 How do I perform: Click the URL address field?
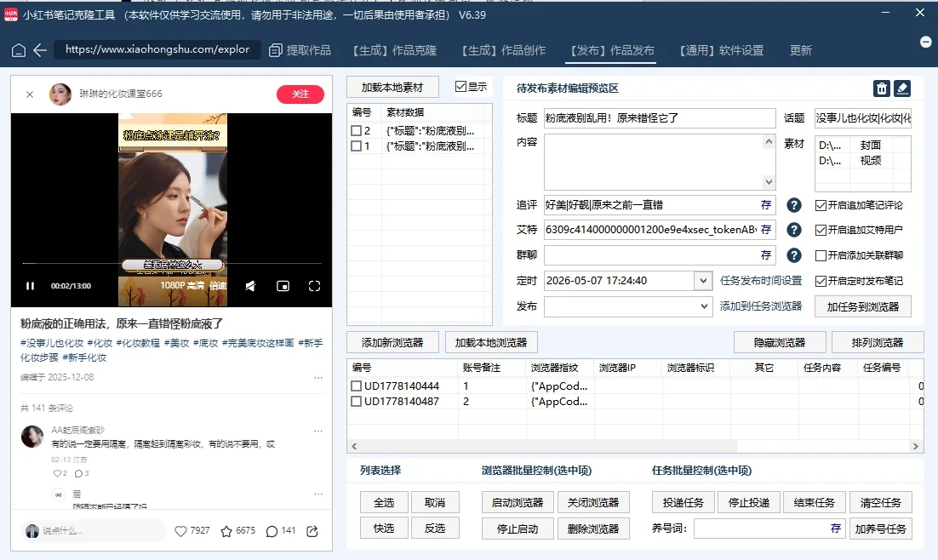coord(157,49)
